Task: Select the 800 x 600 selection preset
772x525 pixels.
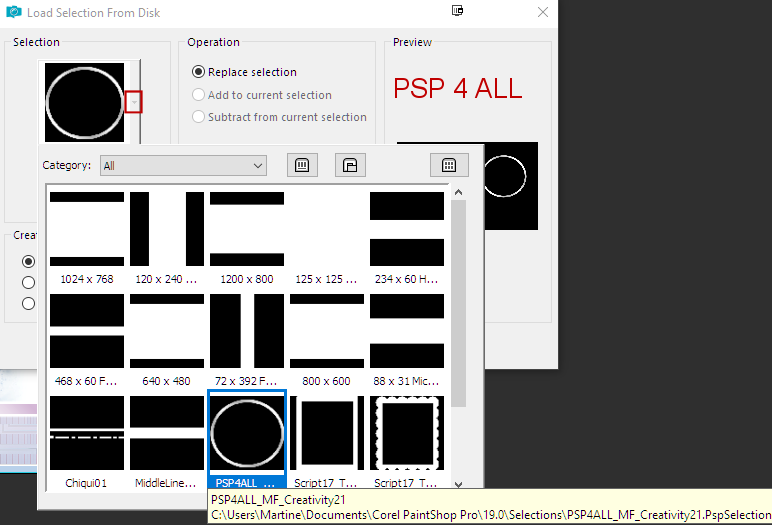Action: click(x=327, y=331)
